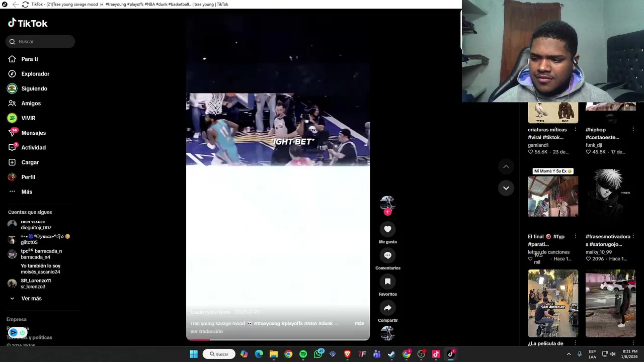Viewport: 644px width, 362px height.
Task: Open maiky_10_99 creator link
Action: tap(599, 252)
